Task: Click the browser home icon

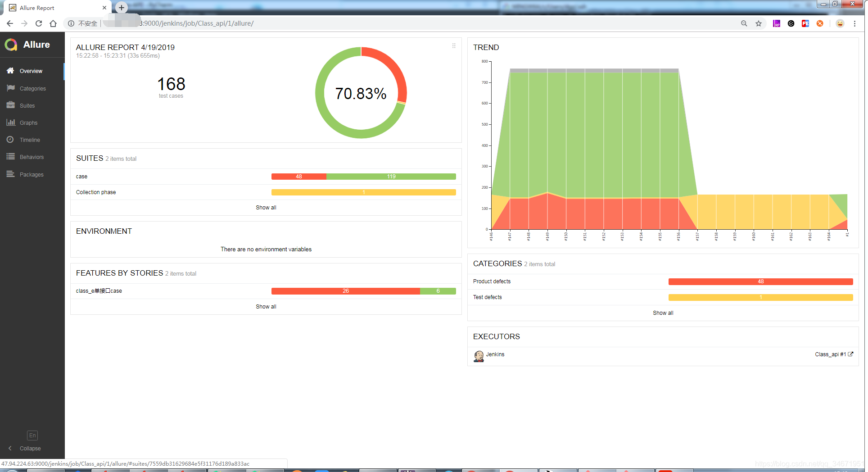Action: click(x=53, y=23)
